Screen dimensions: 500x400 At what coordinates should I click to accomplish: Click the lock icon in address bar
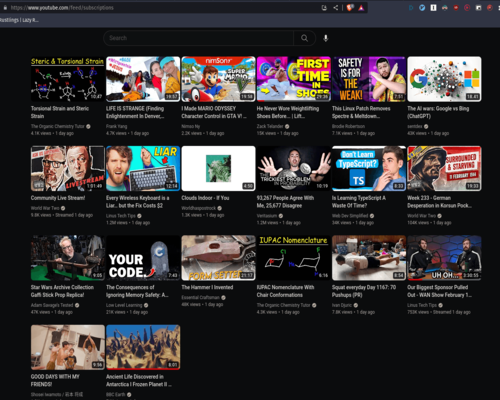(5, 8)
